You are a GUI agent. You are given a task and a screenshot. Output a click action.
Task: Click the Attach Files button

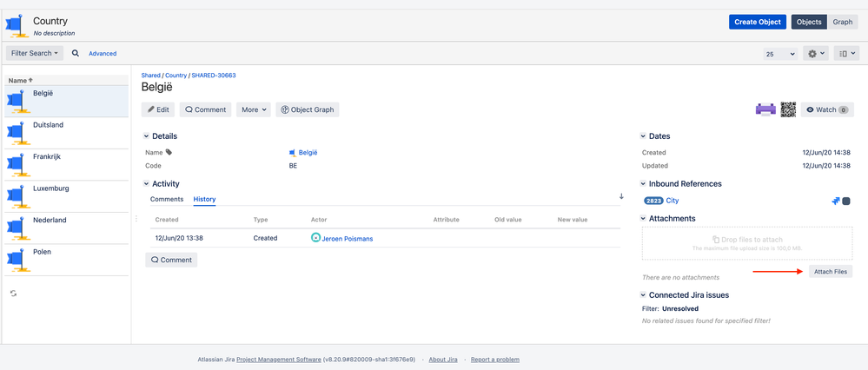tap(831, 272)
